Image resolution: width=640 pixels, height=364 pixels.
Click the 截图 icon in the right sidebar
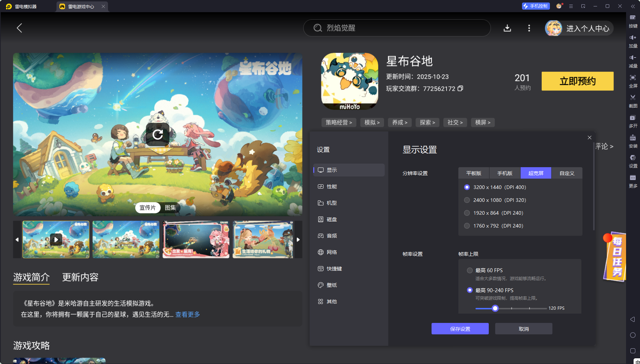632,101
